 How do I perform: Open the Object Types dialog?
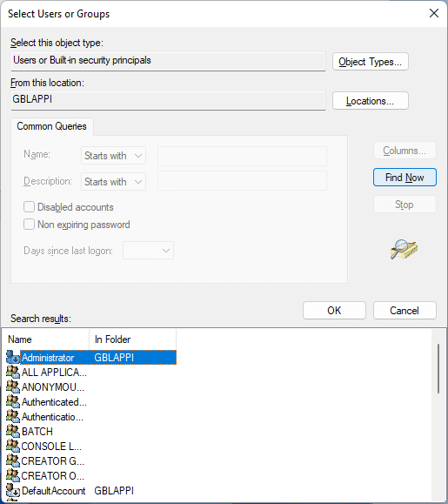coord(371,62)
